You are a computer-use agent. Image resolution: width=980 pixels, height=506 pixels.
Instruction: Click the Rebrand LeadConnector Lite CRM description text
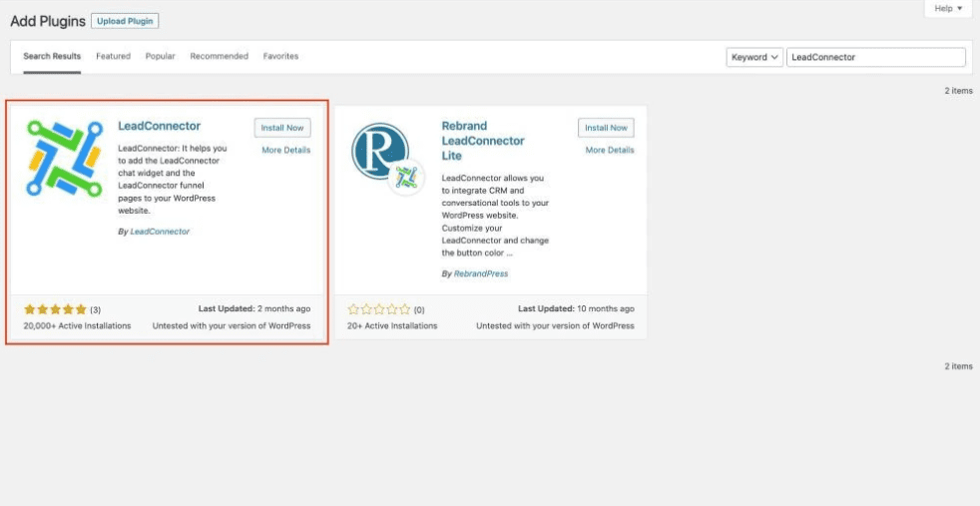(496, 216)
